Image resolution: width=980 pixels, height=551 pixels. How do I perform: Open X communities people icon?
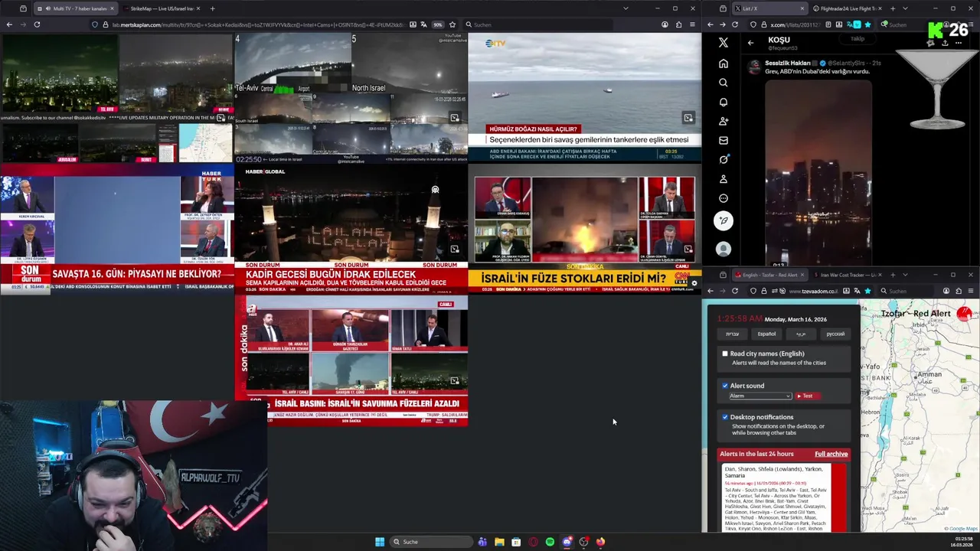click(724, 121)
